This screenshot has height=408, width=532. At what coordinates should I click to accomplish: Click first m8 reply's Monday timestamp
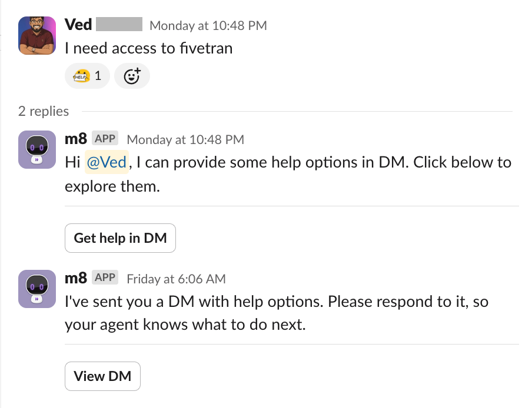(185, 139)
